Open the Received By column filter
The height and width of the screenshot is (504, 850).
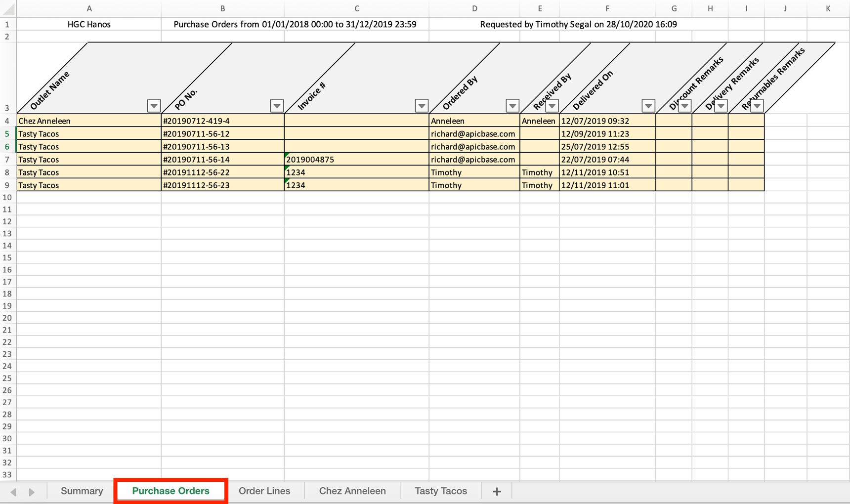point(552,105)
